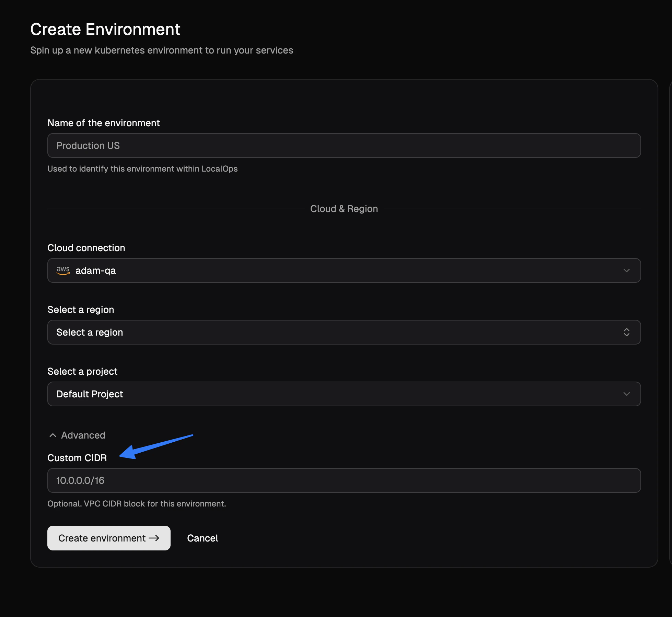This screenshot has width=672, height=617.
Task: Open the Default Project dropdown
Action: point(343,394)
